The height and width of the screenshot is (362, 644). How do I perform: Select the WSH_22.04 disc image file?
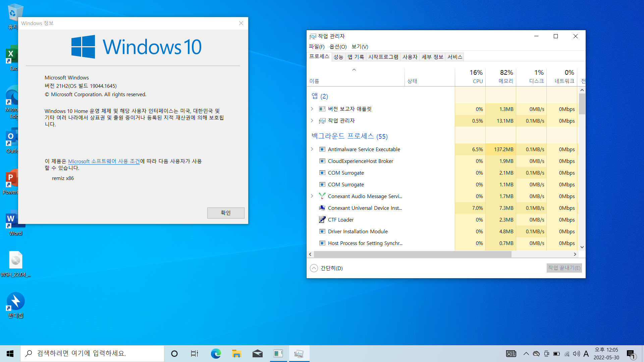click(x=15, y=264)
